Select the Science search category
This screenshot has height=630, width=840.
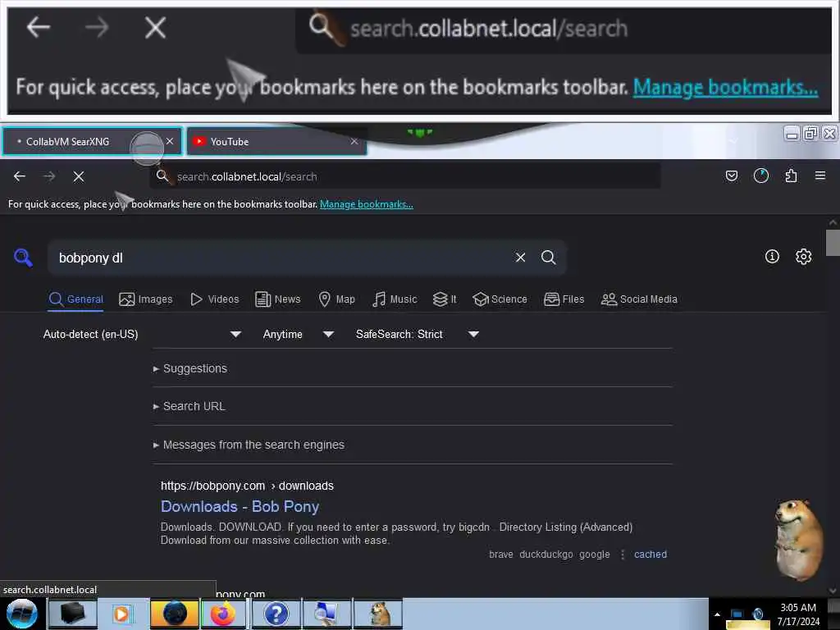(500, 299)
